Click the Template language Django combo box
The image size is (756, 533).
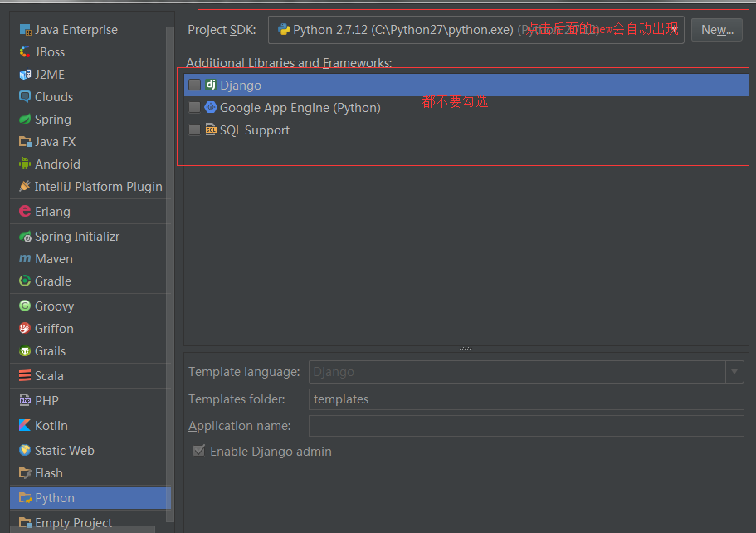pos(526,372)
